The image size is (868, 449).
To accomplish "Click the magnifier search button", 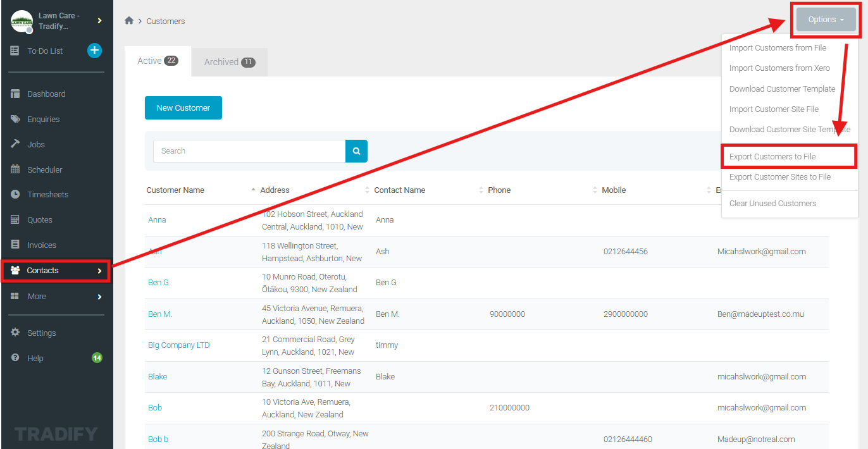I will click(356, 151).
